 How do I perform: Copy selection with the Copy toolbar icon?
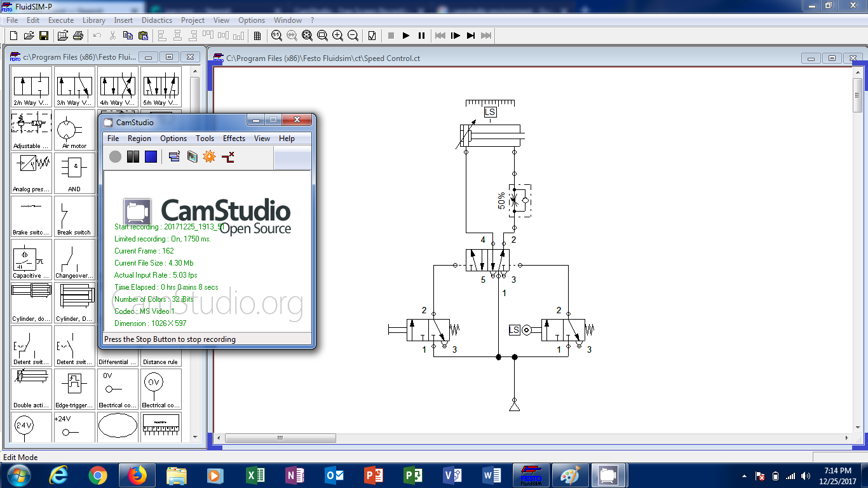(x=128, y=36)
